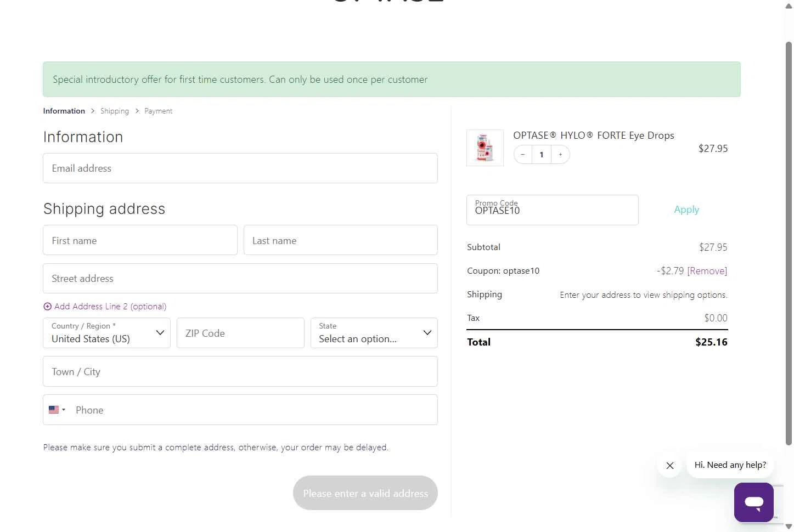794x532 pixels.
Task: Click the Enter your address shipping note
Action: point(644,295)
